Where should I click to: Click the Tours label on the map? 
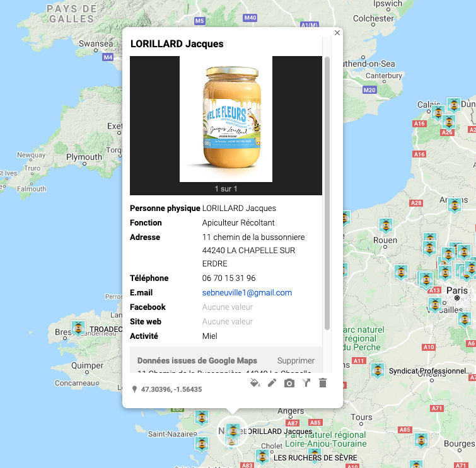[x=361, y=417]
